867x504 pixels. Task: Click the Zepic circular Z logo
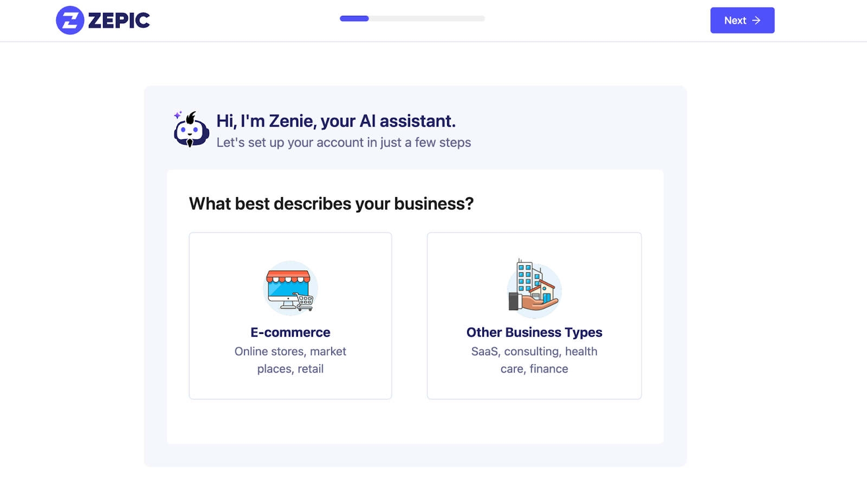pos(70,21)
